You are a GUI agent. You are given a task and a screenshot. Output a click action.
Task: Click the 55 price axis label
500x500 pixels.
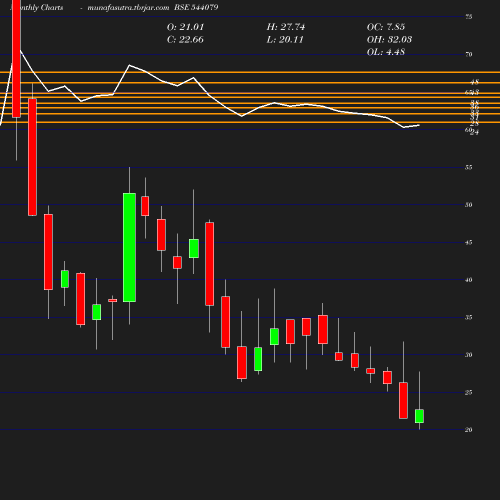point(469,167)
